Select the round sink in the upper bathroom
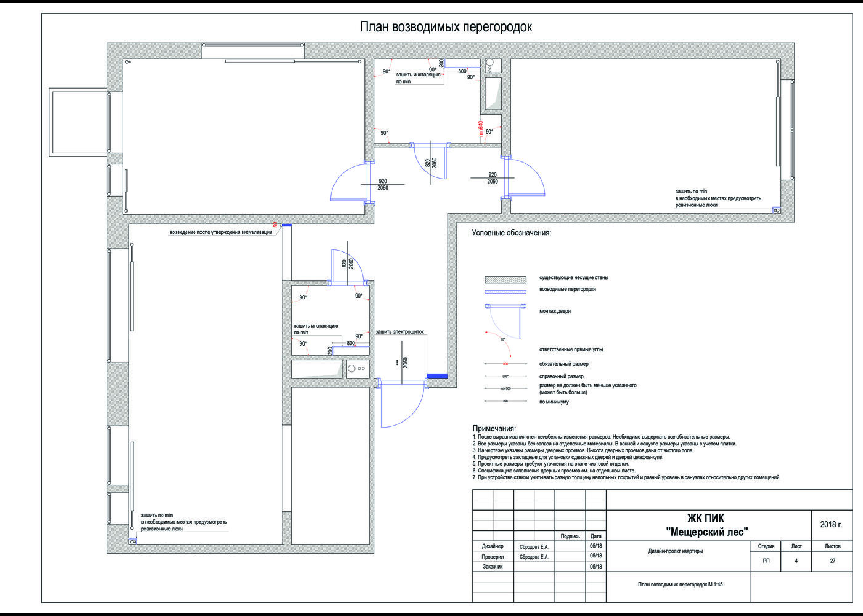The height and width of the screenshot is (616, 863). tap(490, 63)
